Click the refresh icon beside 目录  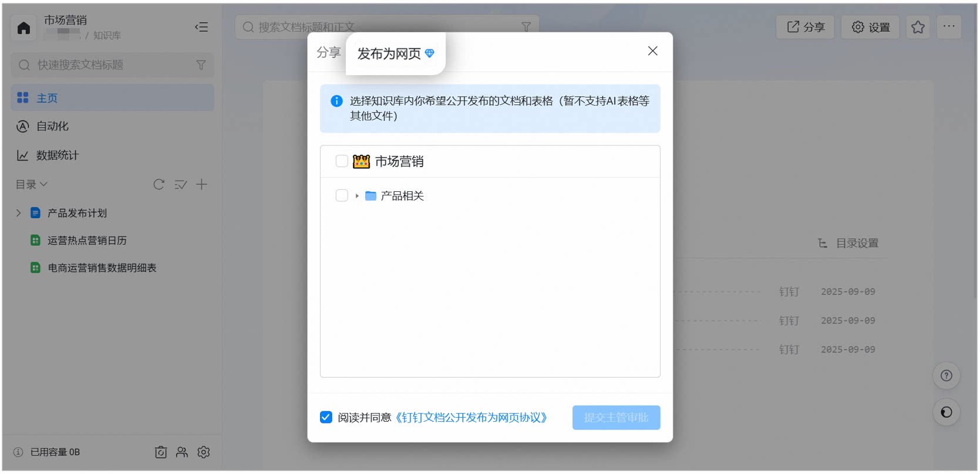159,184
